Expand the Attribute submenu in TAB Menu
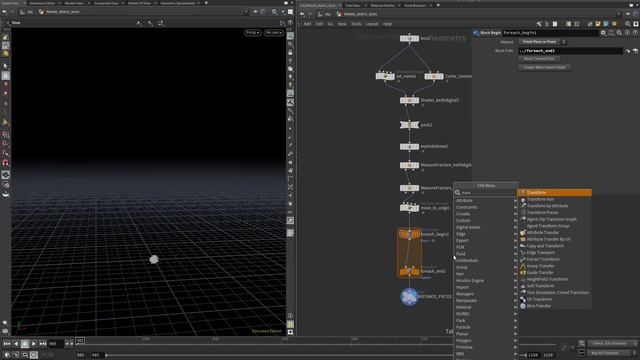The width and height of the screenshot is (640, 360). [x=485, y=201]
